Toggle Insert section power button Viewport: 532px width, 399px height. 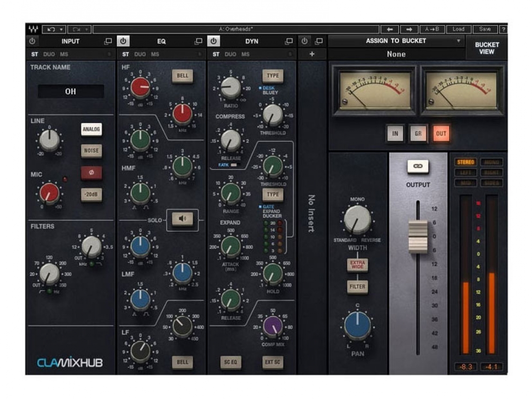tap(304, 41)
